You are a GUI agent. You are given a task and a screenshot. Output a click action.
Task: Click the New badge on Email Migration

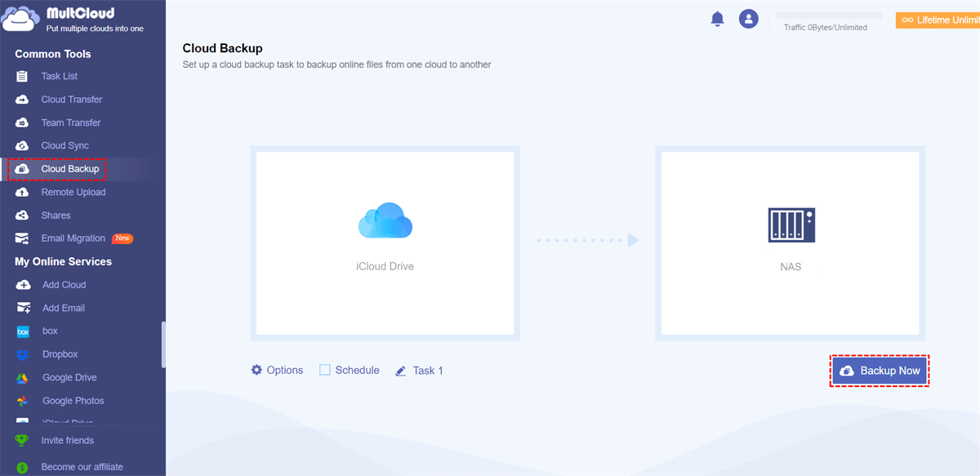pyautogui.click(x=122, y=238)
